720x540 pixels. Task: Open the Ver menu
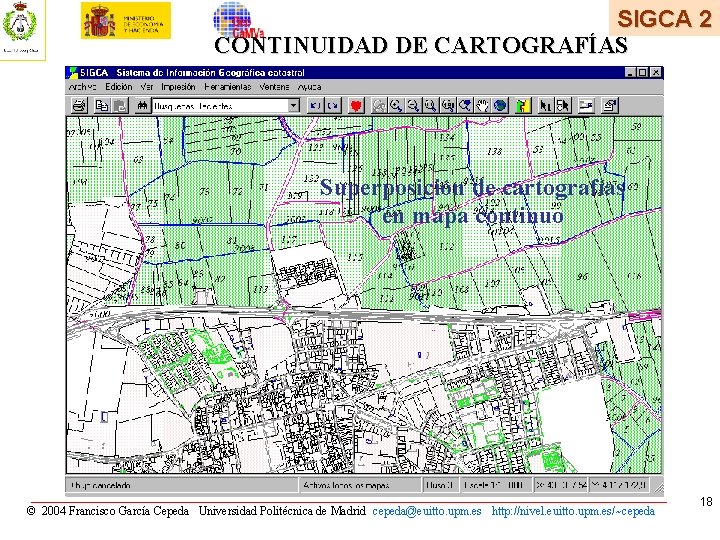pyautogui.click(x=147, y=87)
